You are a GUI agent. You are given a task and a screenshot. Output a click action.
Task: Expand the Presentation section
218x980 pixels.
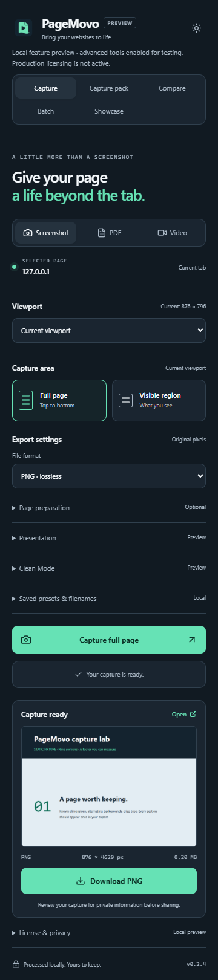(109, 538)
